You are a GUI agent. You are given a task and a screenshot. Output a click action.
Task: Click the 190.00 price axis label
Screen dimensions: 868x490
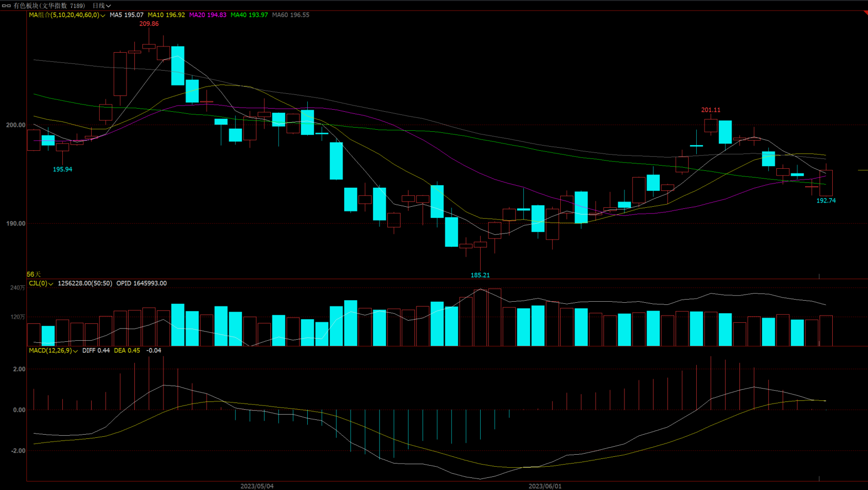(16, 224)
